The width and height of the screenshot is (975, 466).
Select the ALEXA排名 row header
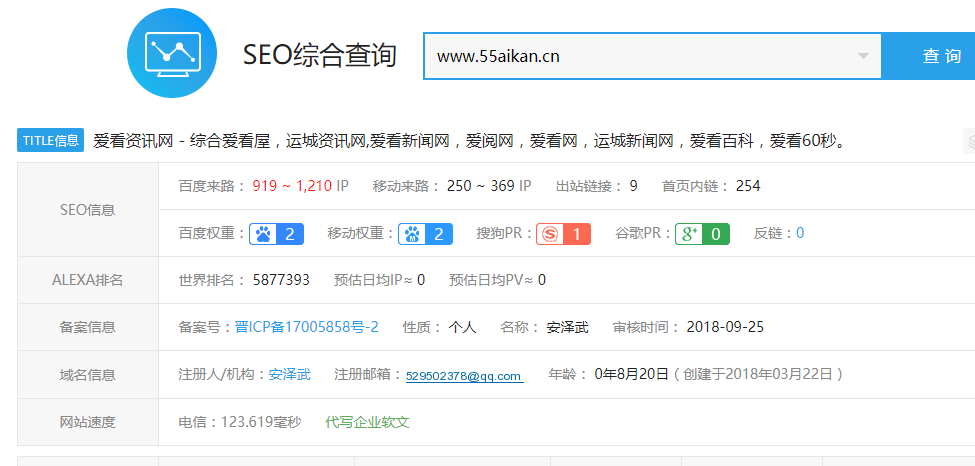coord(88,280)
